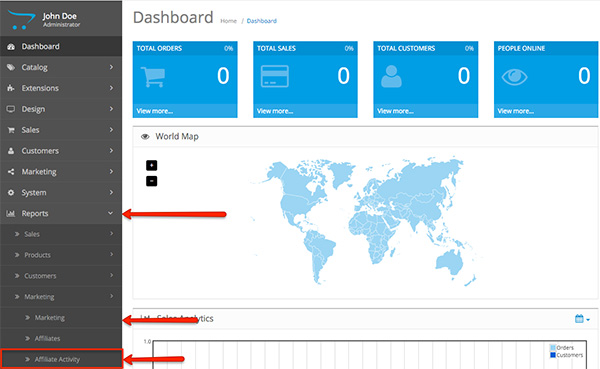
Task: Click the Dashboard gauge icon in sidebar
Action: pyautogui.click(x=11, y=47)
